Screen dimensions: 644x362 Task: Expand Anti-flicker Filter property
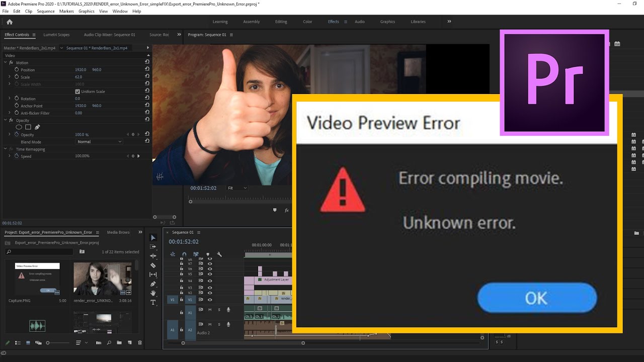pos(9,113)
